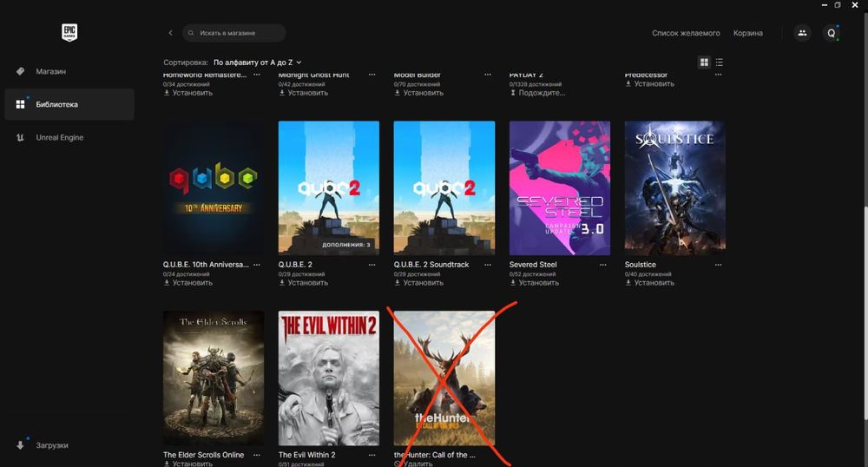This screenshot has width=868, height=467.
Task: Click the Severed Steel title text
Action: [x=533, y=265]
